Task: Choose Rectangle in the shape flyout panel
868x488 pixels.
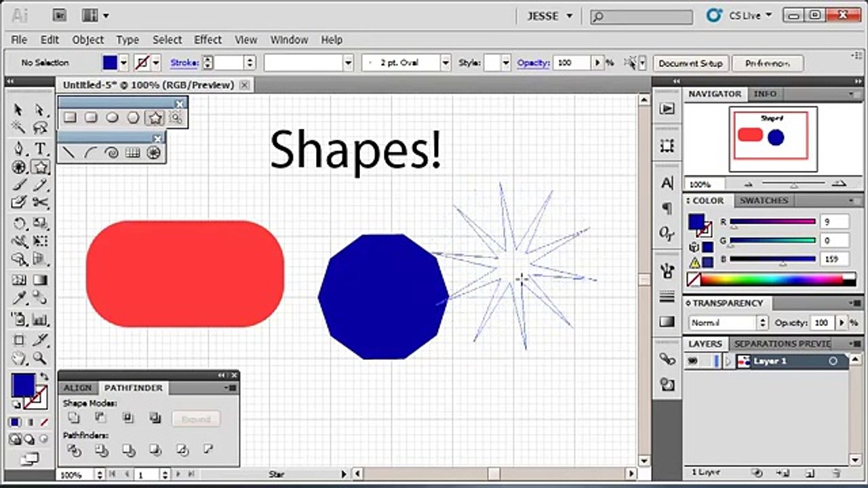Action: point(70,118)
